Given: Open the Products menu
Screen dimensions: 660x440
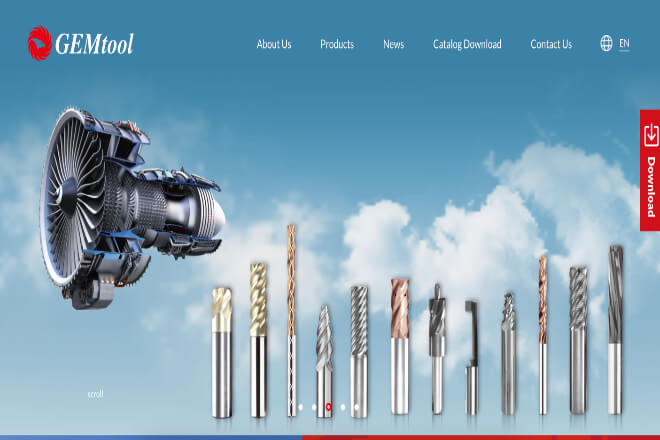Looking at the screenshot, I should point(337,44).
